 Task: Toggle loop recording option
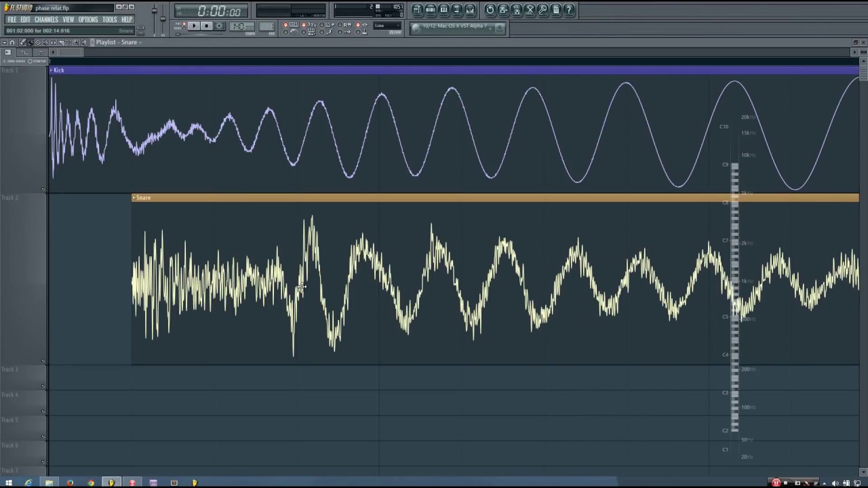click(344, 24)
